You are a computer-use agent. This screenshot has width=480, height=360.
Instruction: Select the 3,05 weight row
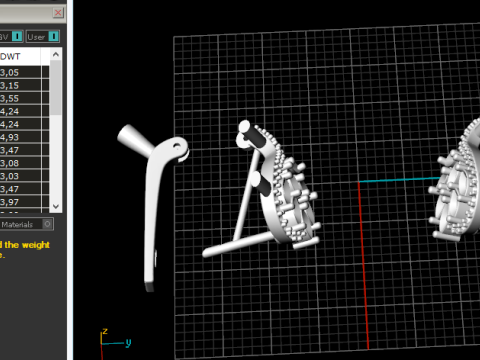point(24,72)
